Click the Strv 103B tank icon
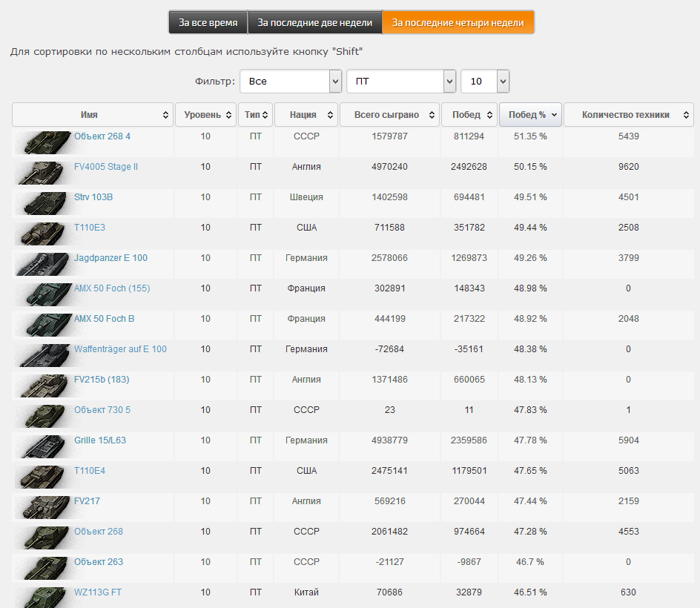The width and height of the screenshot is (700, 608). point(43,203)
